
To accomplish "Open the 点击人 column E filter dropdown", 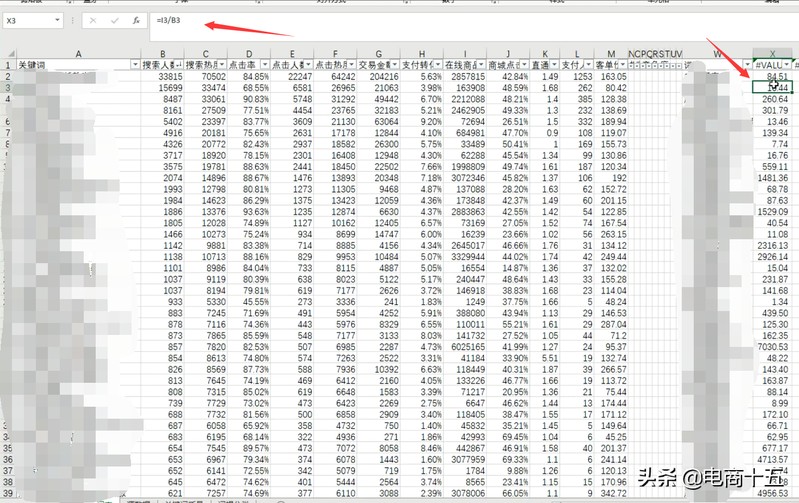I will [x=309, y=65].
